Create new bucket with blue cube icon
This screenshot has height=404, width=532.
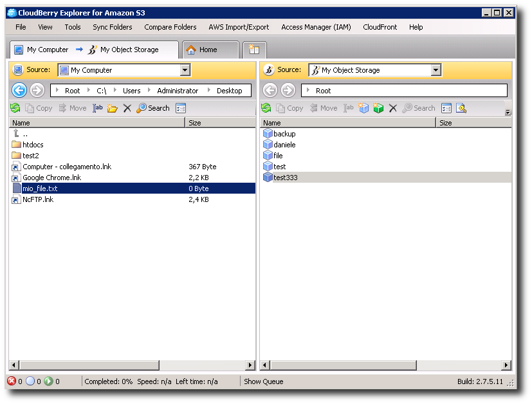coord(363,108)
